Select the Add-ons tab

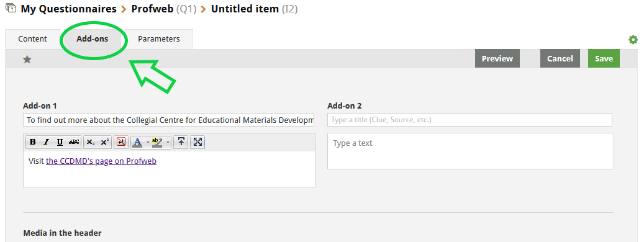(x=93, y=39)
